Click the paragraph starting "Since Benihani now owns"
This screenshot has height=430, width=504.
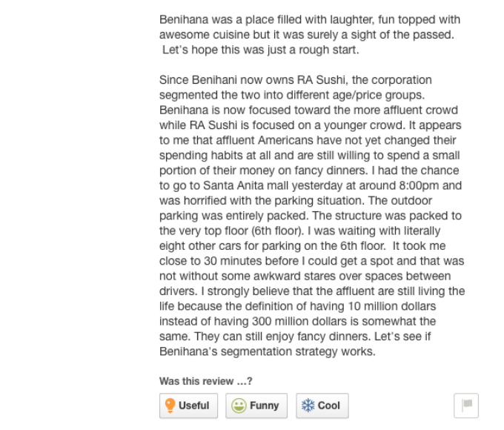(x=312, y=216)
